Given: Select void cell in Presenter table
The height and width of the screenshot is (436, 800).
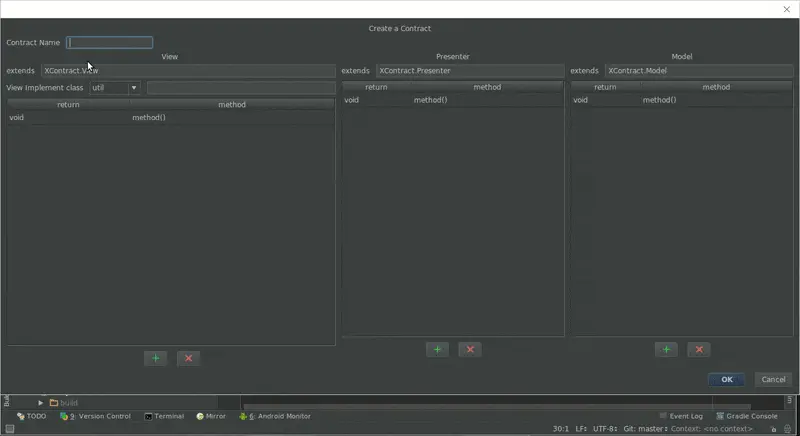Looking at the screenshot, I should pyautogui.click(x=377, y=100).
